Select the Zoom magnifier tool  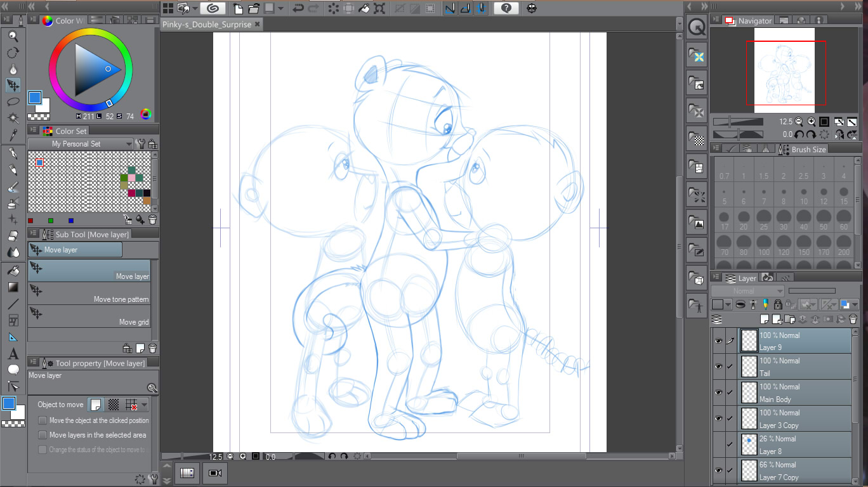[13, 37]
